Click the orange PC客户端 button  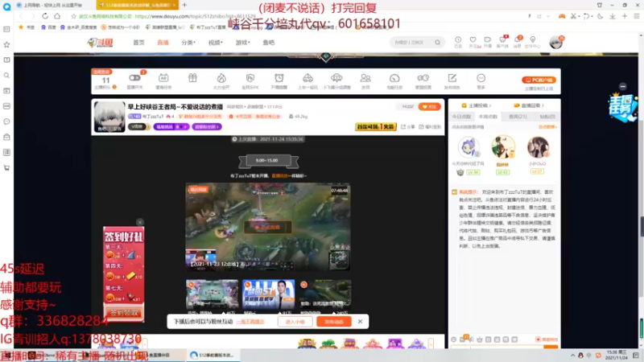click(539, 80)
